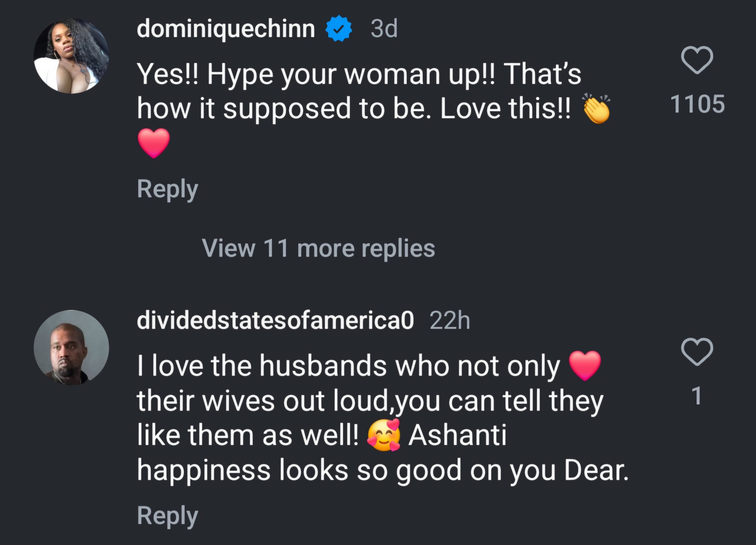Tap the clapping hands emoji
This screenshot has width=756, height=545.
[x=596, y=110]
